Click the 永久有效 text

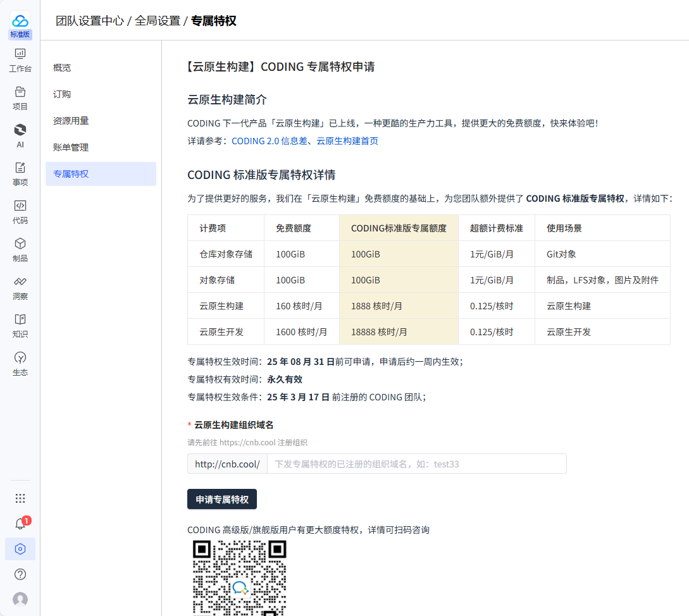tap(285, 379)
